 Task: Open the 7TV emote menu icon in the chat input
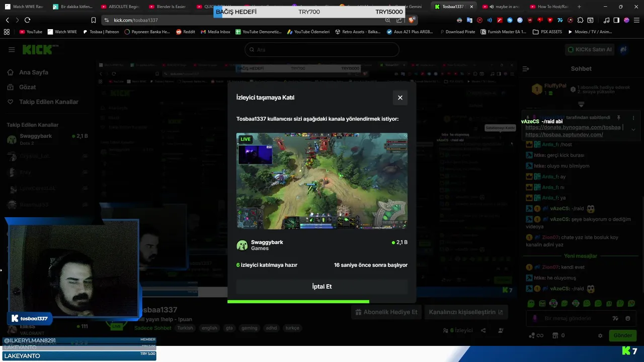point(615,318)
